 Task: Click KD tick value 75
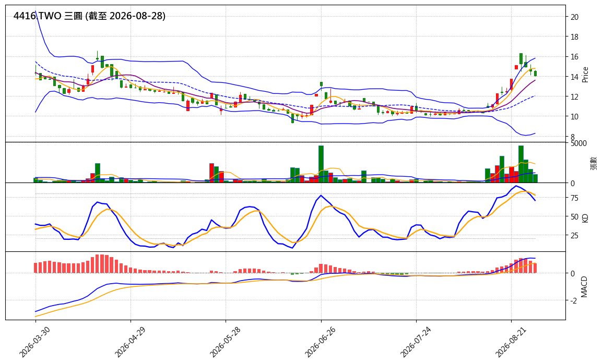point(575,198)
